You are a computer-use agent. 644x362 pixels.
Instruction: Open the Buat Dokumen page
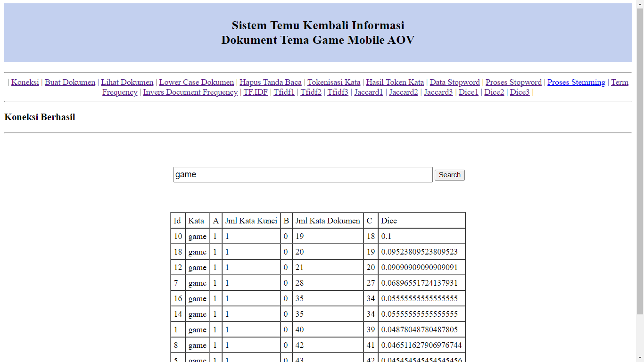click(69, 82)
